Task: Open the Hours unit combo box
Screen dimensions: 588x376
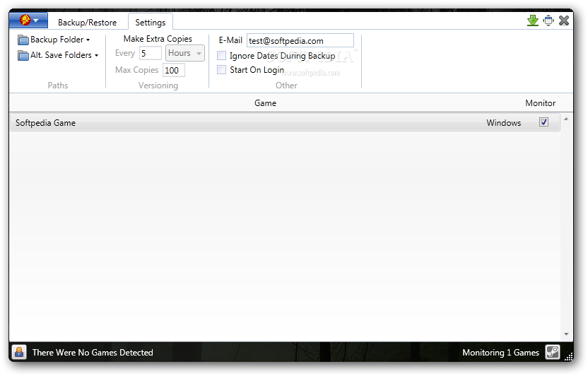Action: [185, 53]
